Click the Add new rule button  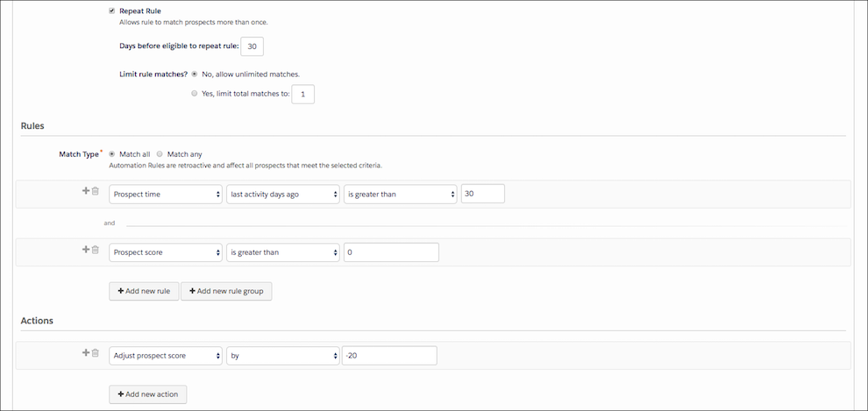click(x=144, y=291)
